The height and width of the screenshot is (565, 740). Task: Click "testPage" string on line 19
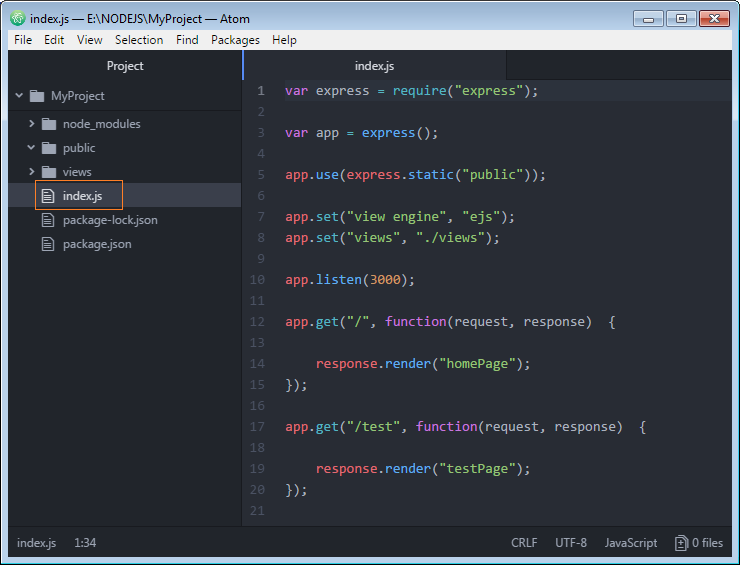pos(477,469)
